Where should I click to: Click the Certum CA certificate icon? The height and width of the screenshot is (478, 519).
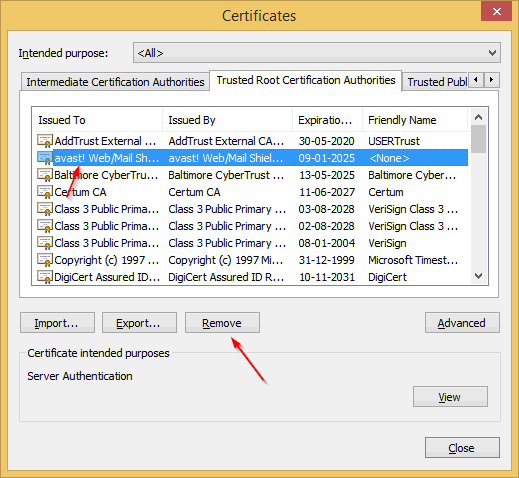(45, 192)
